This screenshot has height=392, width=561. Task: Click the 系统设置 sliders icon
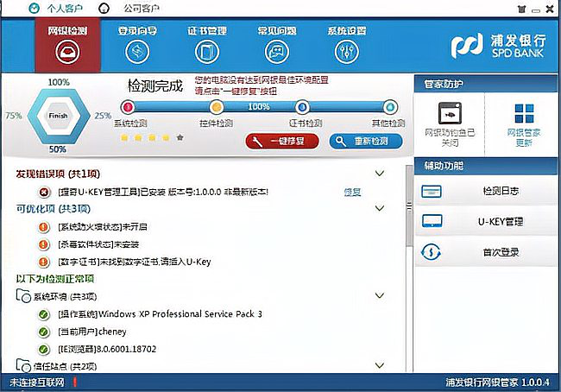(347, 52)
